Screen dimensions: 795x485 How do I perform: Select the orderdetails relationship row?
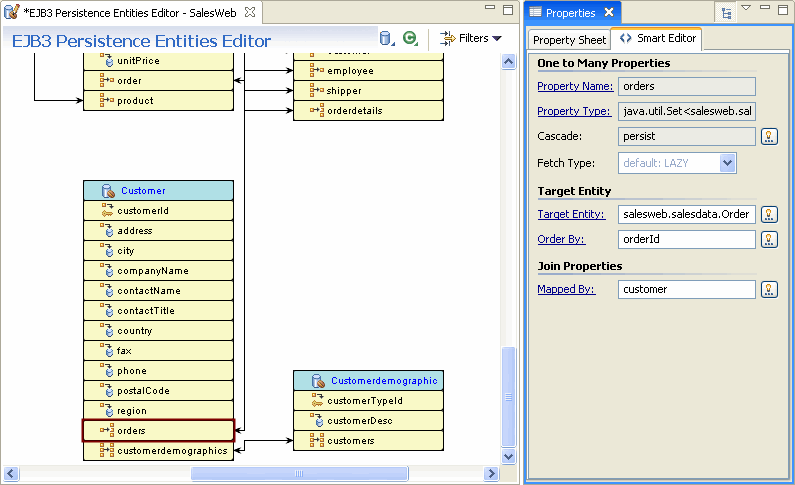[x=368, y=110]
